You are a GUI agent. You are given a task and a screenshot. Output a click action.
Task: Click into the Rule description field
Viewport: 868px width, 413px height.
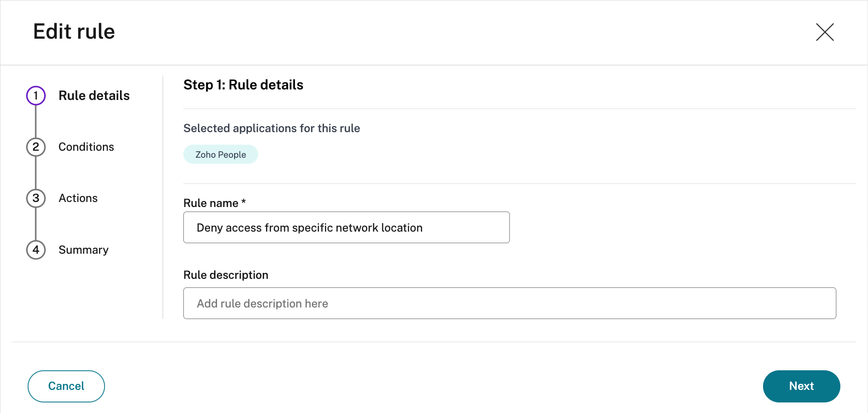[509, 303]
